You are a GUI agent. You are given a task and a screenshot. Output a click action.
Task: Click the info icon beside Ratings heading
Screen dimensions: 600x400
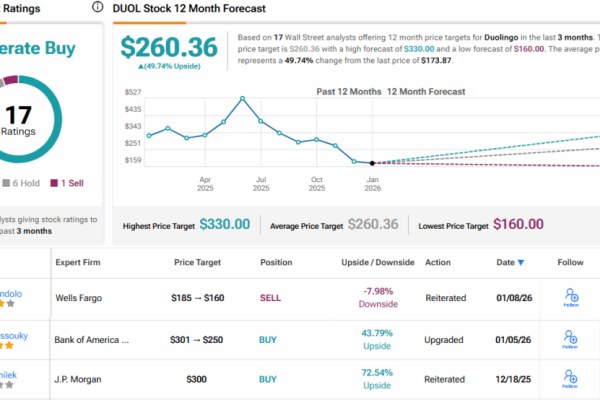point(96,7)
